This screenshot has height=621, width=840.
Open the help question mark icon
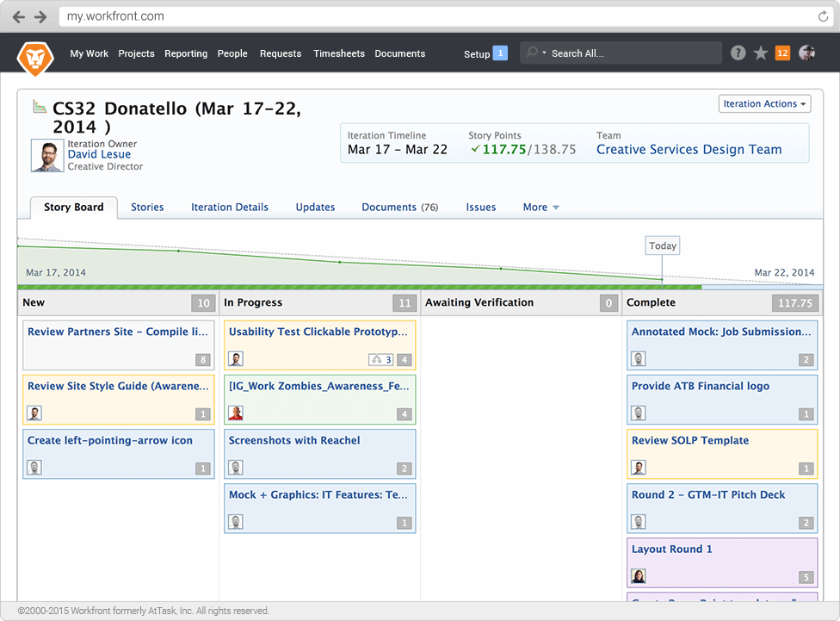(738, 53)
